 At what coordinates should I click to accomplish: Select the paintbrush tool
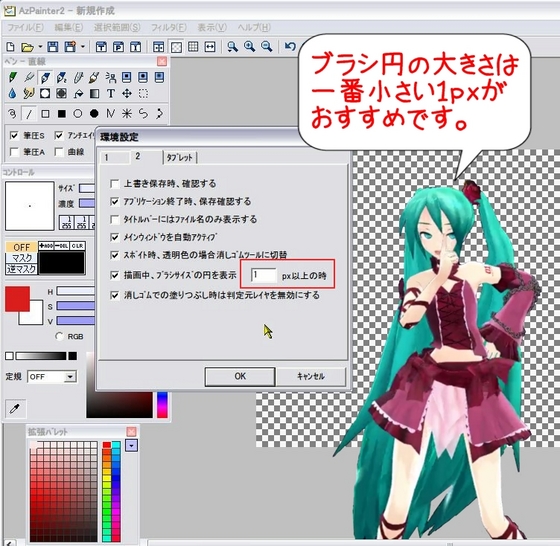tap(95, 77)
